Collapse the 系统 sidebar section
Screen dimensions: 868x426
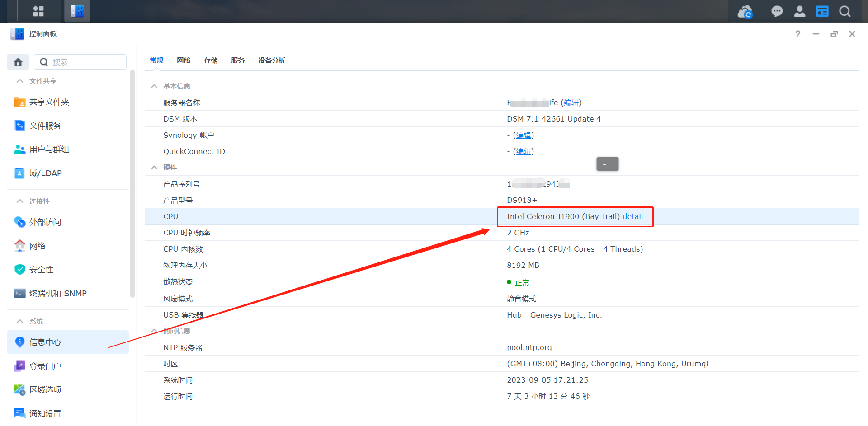(x=20, y=321)
